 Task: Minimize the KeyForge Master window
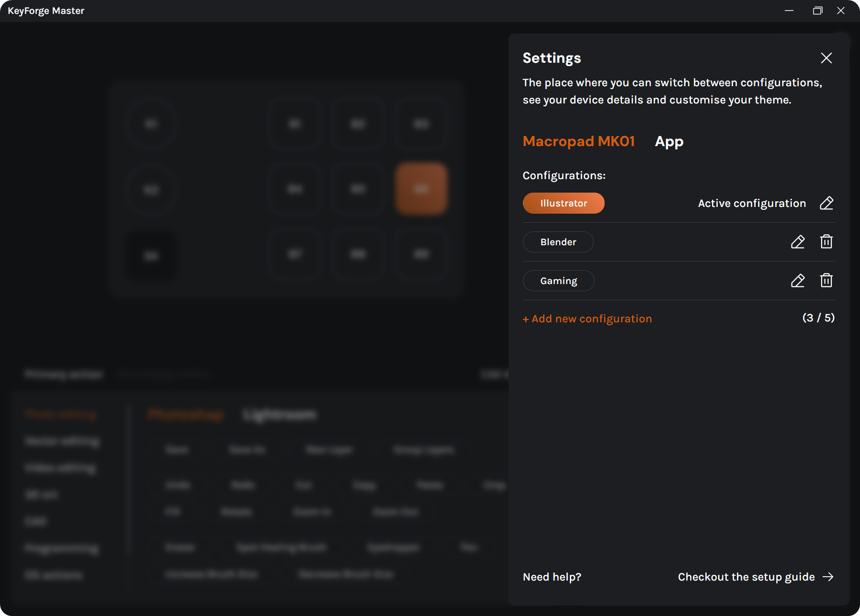[x=789, y=11]
